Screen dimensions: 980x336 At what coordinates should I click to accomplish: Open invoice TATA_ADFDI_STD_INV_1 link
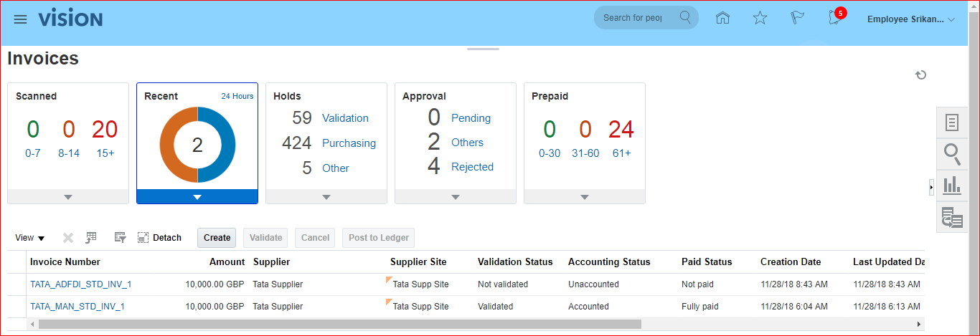tap(80, 284)
